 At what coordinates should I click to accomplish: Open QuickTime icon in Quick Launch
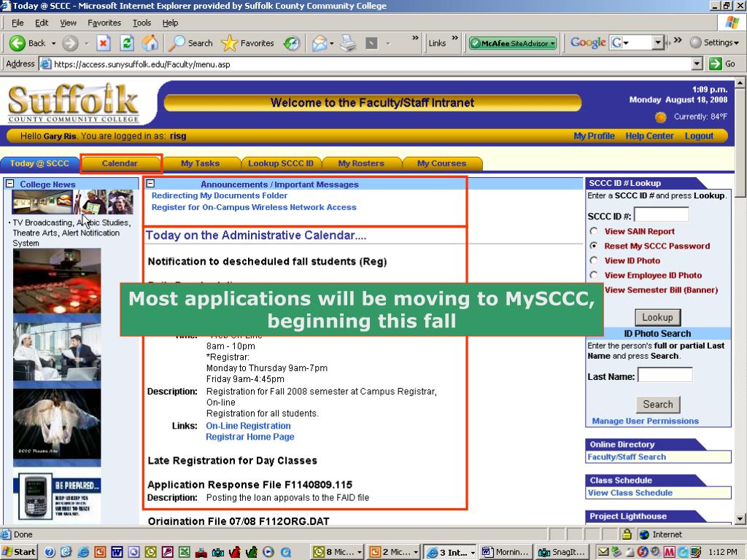click(x=286, y=552)
